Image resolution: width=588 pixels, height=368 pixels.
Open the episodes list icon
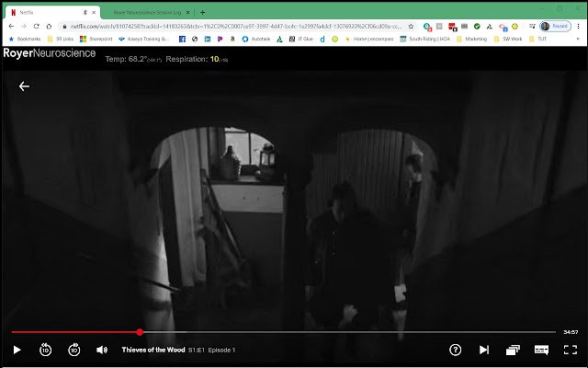click(513, 350)
